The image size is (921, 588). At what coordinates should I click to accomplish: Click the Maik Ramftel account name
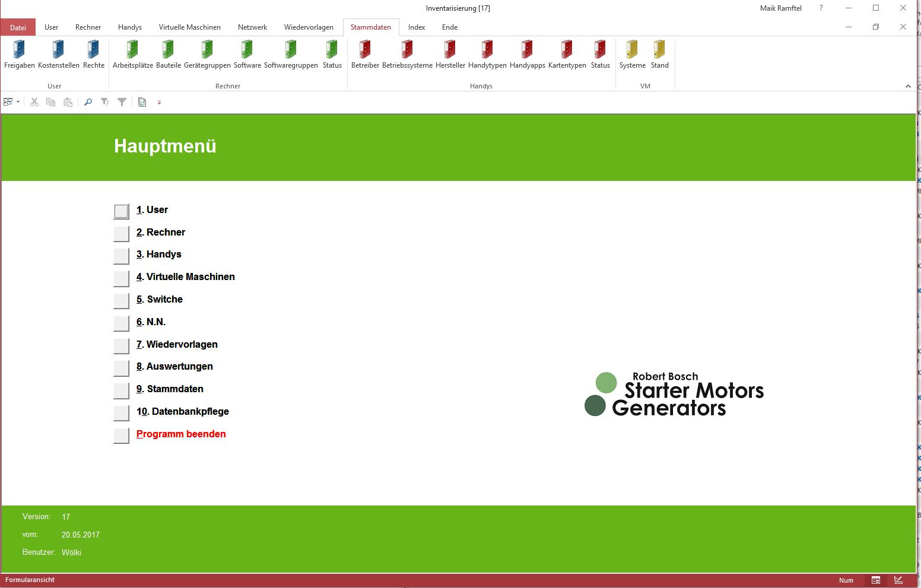click(x=781, y=8)
